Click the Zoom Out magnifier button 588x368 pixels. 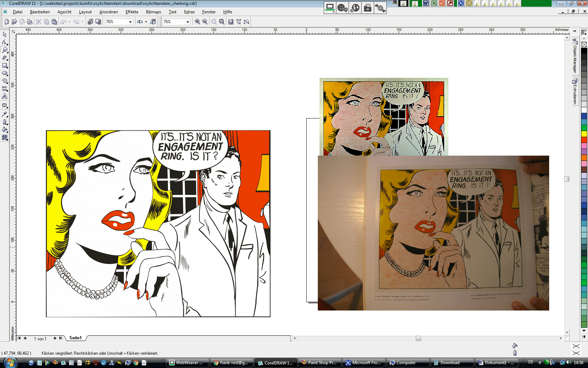pyautogui.click(x=205, y=22)
